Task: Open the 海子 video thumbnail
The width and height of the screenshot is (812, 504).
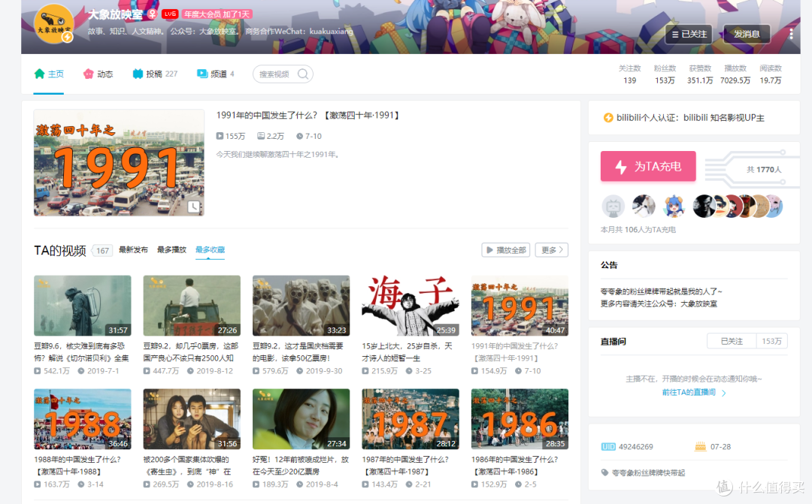Action: 411,305
